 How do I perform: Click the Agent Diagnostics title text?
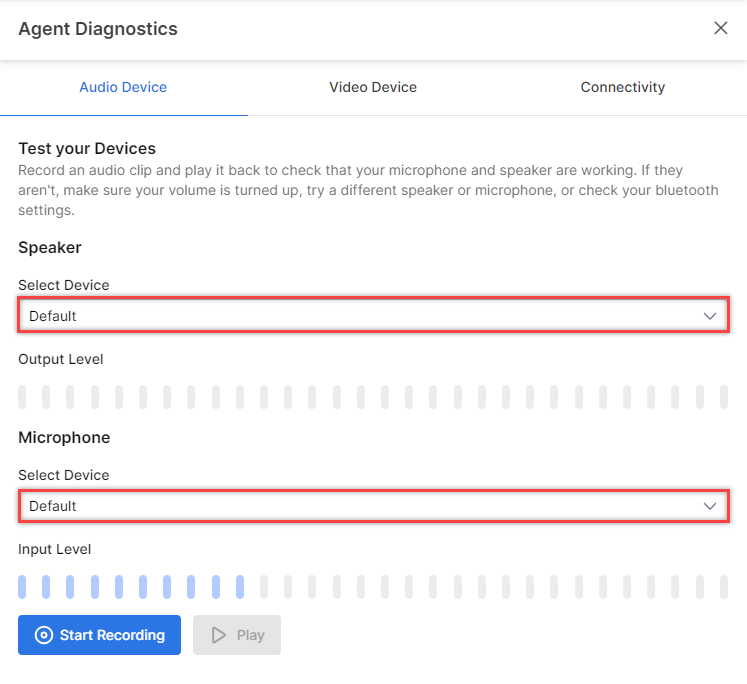tap(98, 29)
